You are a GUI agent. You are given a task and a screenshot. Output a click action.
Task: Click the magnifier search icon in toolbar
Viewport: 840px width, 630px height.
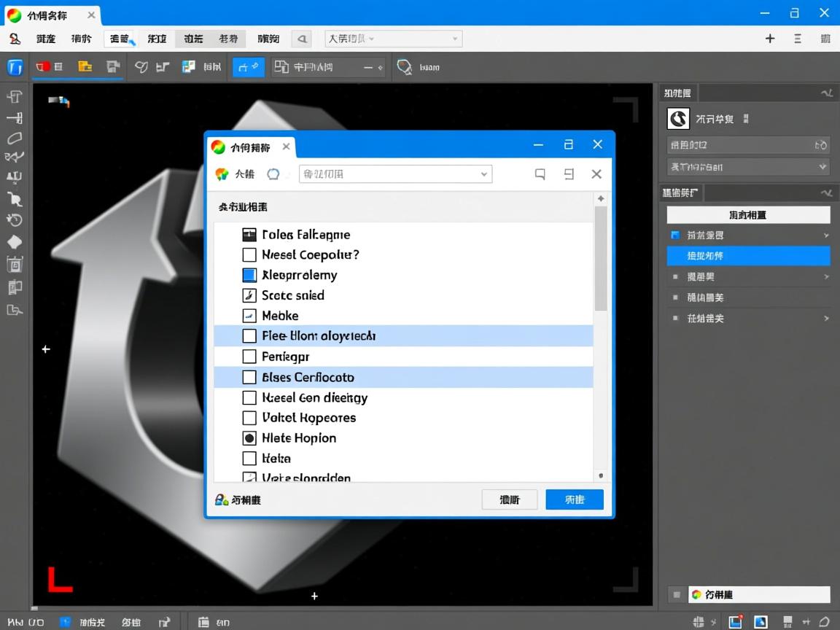tap(404, 67)
